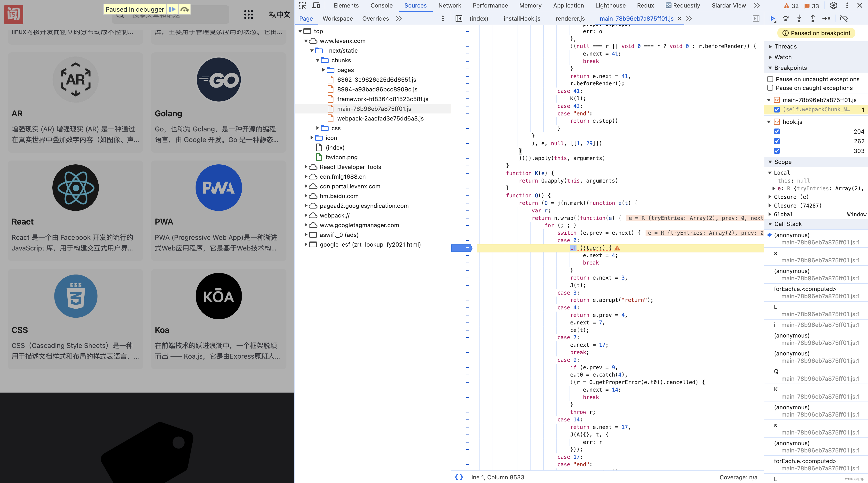Image resolution: width=868 pixels, height=483 pixels.
Task: Select favicon.png in file tree
Action: (x=341, y=157)
